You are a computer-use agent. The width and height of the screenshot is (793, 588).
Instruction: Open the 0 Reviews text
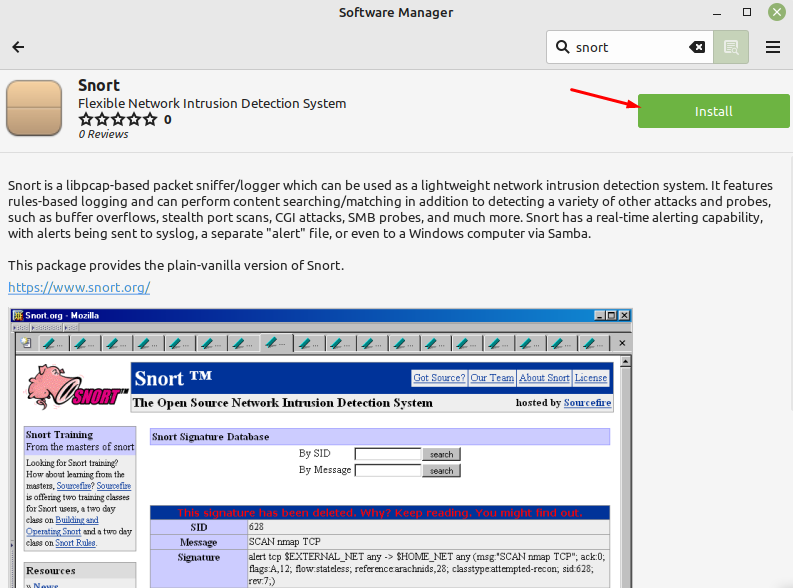point(103,134)
